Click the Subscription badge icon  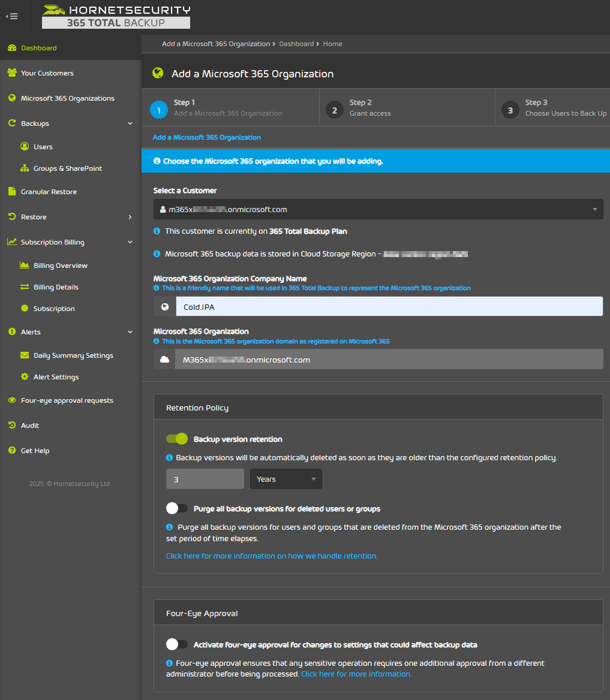(x=25, y=308)
